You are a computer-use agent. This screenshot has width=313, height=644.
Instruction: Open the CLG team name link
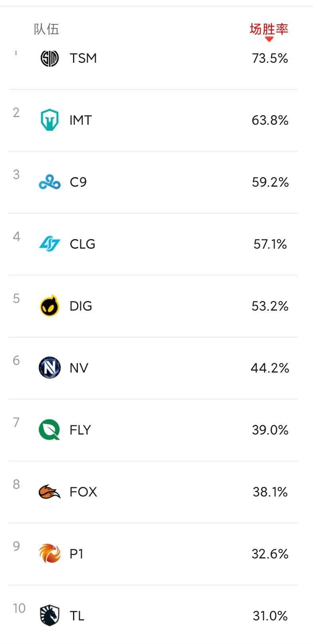click(82, 244)
